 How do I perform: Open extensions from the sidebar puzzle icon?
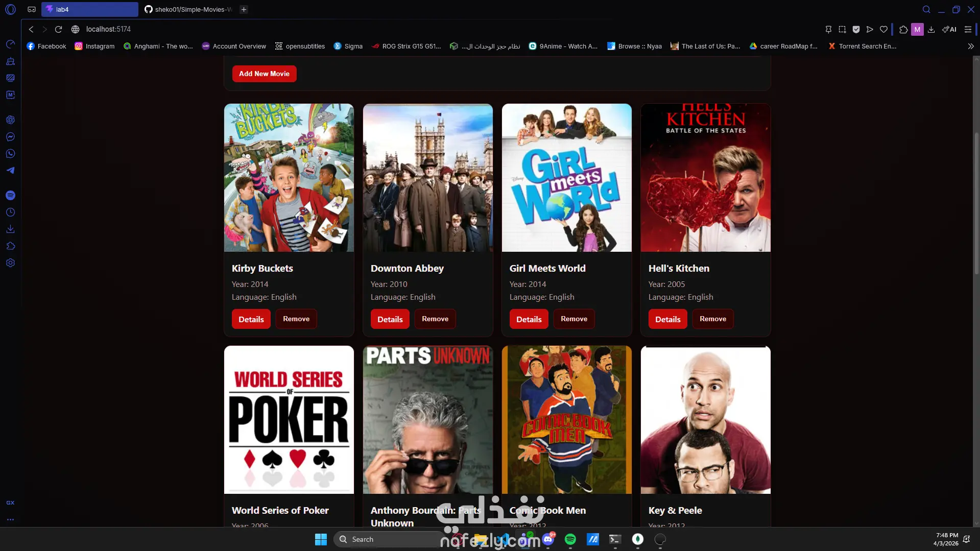pos(10,246)
